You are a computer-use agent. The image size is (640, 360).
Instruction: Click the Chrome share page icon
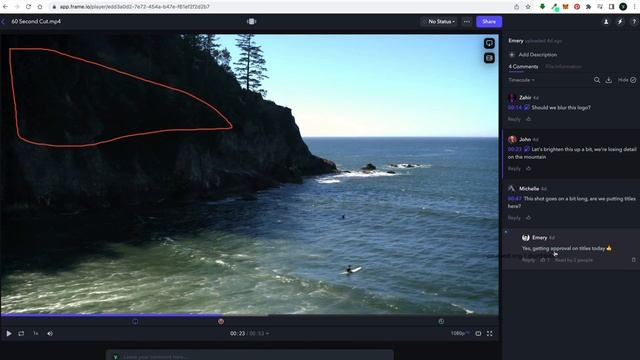click(x=516, y=7)
